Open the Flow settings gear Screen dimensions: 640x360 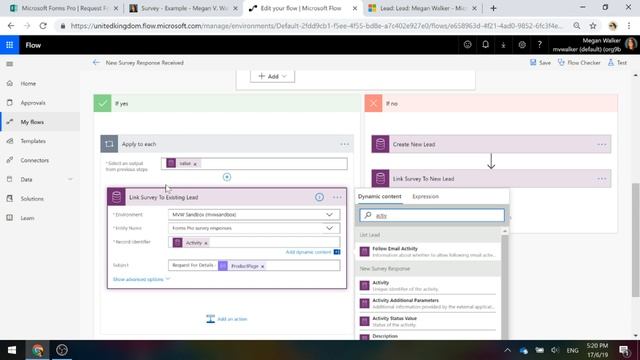point(522,45)
